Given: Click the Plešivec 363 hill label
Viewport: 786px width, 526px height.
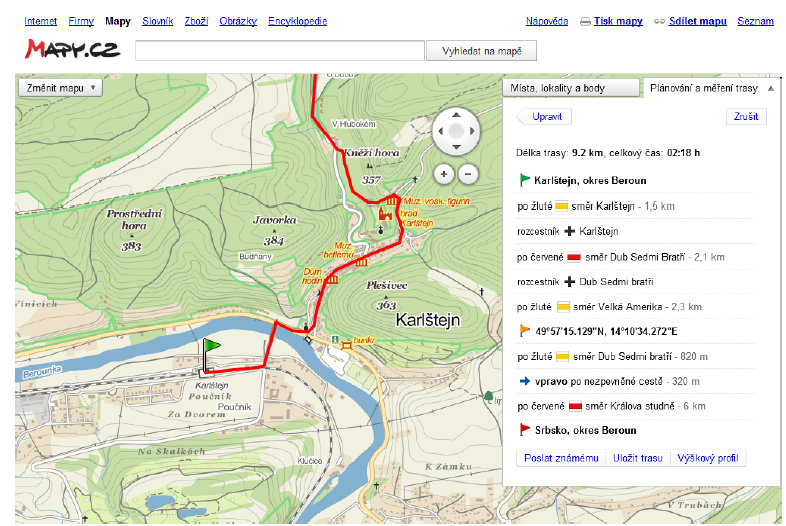Looking at the screenshot, I should point(386,295).
